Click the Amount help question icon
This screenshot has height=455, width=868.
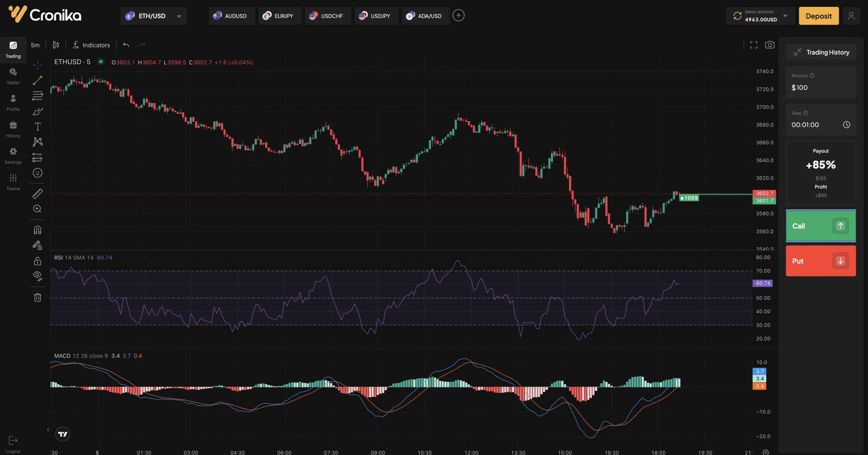click(812, 76)
